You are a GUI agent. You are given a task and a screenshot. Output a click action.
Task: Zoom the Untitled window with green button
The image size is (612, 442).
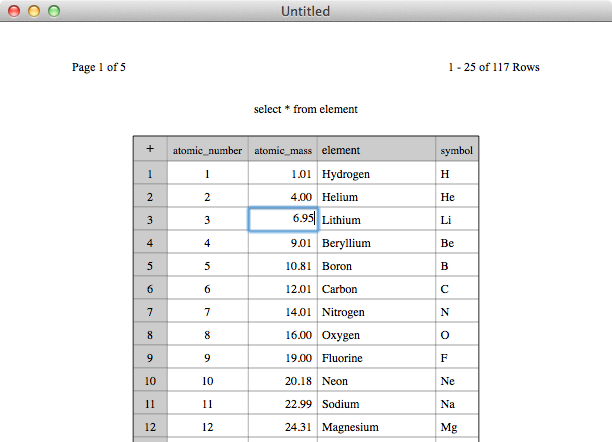pyautogui.click(x=54, y=11)
